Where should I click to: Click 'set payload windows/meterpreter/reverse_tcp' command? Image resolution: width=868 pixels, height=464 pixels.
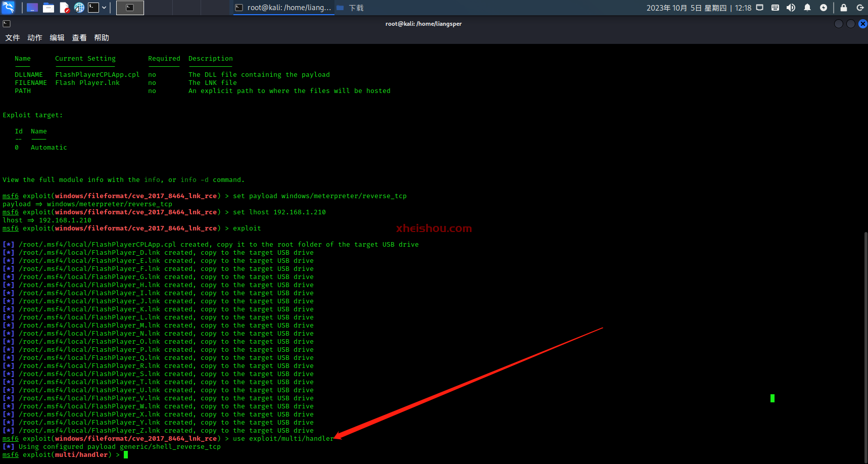pos(320,196)
